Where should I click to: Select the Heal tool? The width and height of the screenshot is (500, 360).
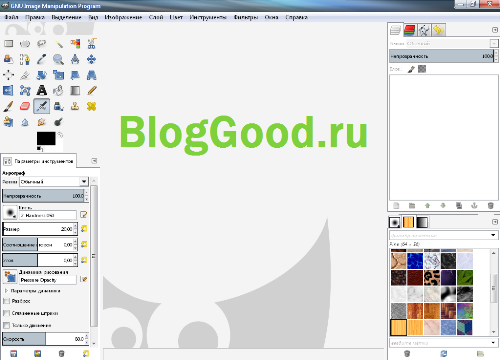(92, 106)
